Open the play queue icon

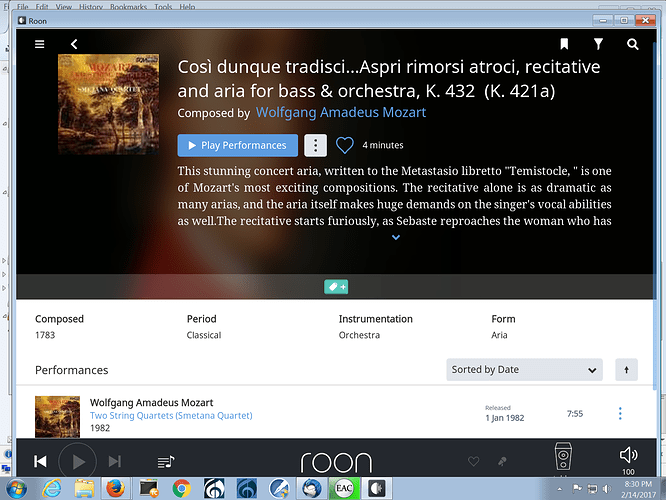pyautogui.click(x=166, y=461)
